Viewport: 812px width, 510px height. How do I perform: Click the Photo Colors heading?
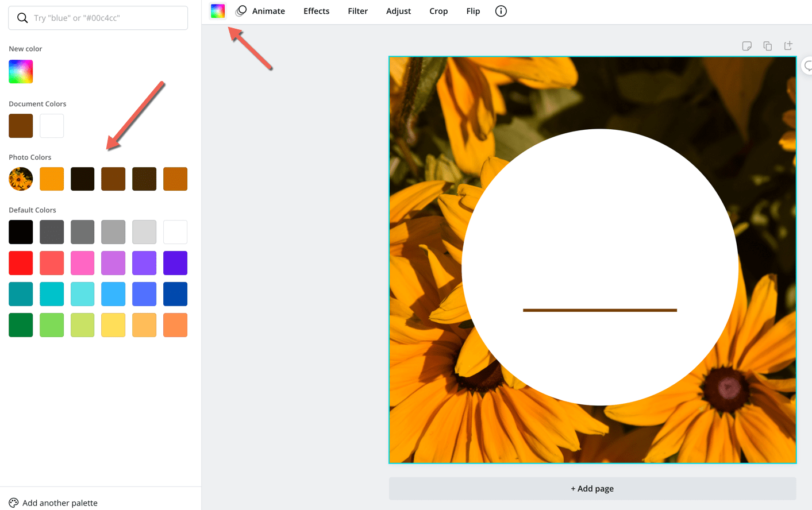tap(30, 157)
